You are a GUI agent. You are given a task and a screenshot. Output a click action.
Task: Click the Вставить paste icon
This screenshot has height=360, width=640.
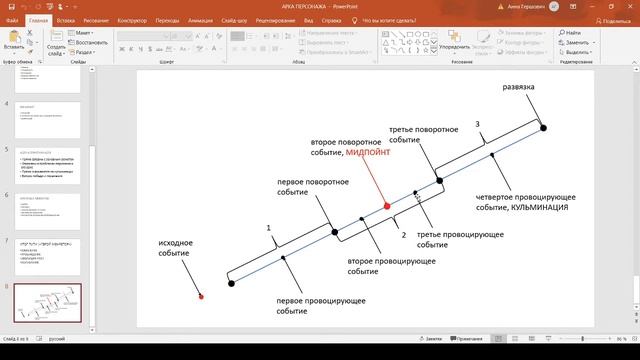click(x=14, y=37)
